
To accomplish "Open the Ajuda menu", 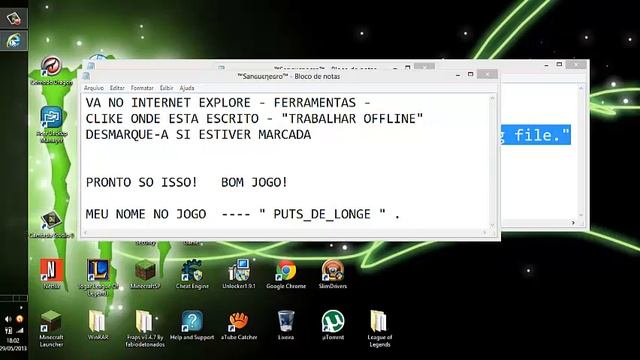I will click(x=187, y=88).
